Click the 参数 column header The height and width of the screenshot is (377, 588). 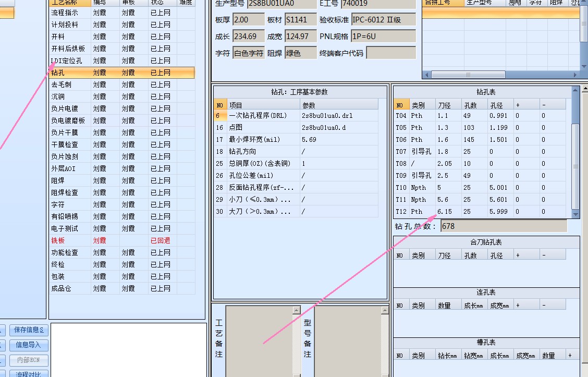click(339, 105)
